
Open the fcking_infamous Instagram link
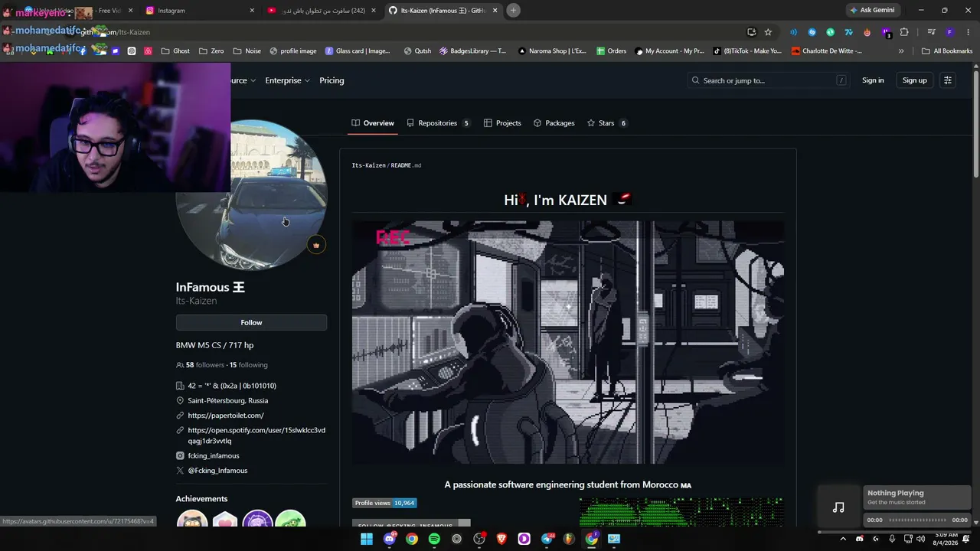[214, 456]
